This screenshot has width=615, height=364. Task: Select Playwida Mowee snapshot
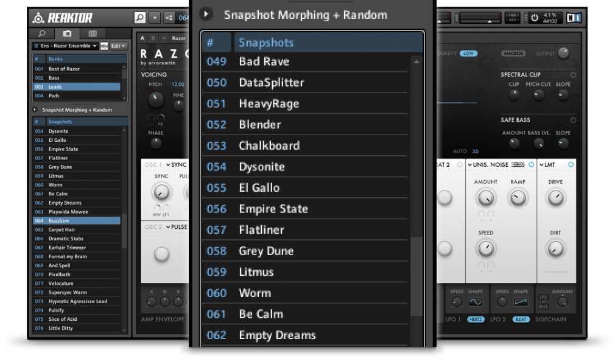77,211
